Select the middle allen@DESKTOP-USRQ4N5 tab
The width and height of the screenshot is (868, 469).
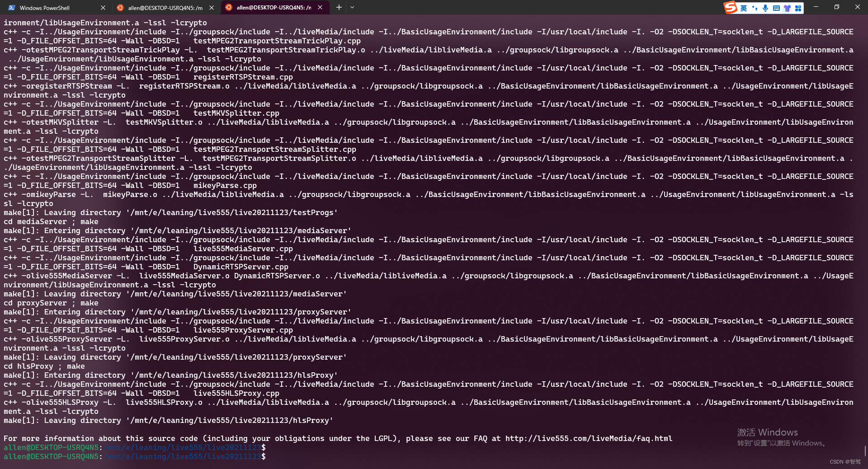pos(165,8)
